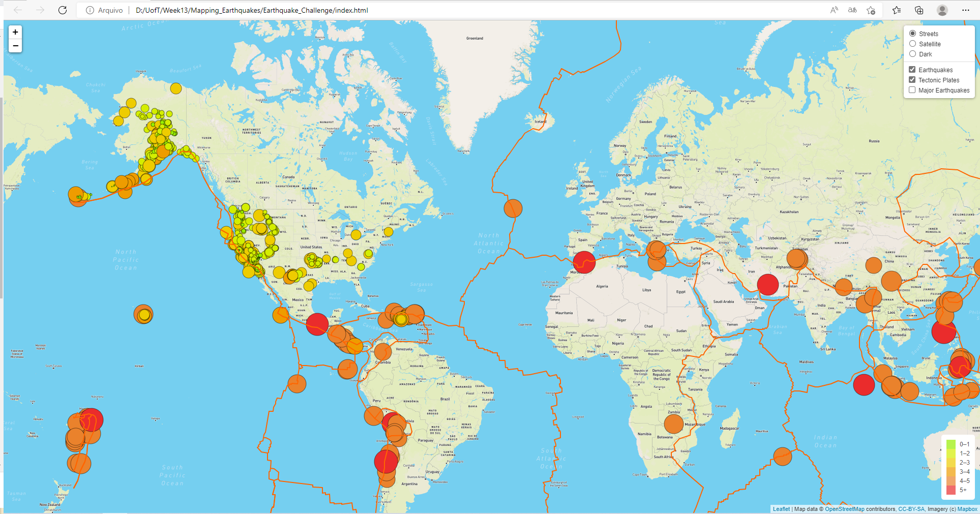The width and height of the screenshot is (980, 514).
Task: Click the red 5+ magnitude legend swatch
Action: 951,490
